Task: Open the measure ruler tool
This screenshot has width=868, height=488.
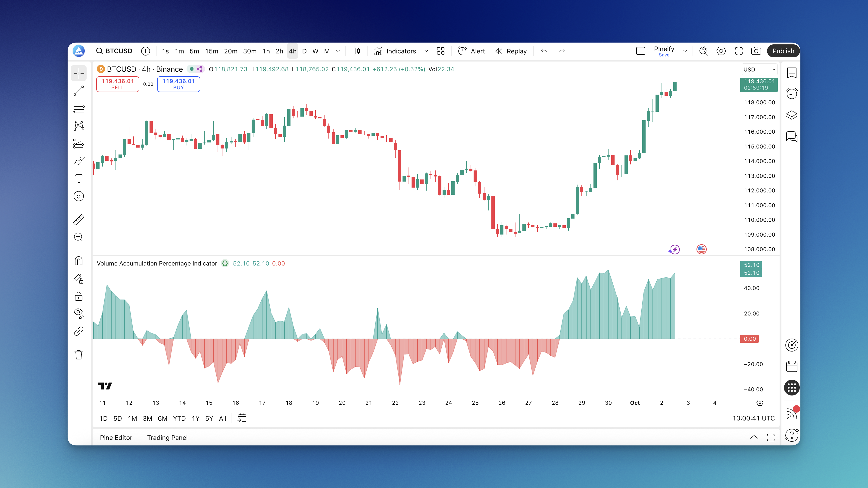Action: tap(78, 219)
